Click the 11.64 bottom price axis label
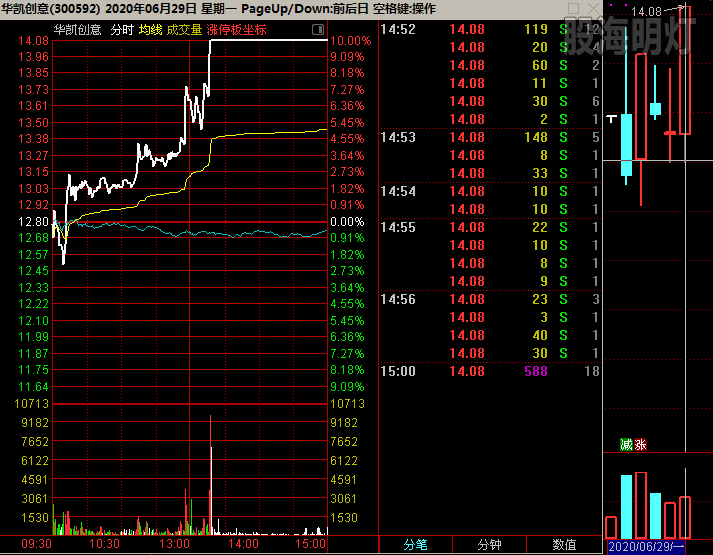 click(33, 387)
